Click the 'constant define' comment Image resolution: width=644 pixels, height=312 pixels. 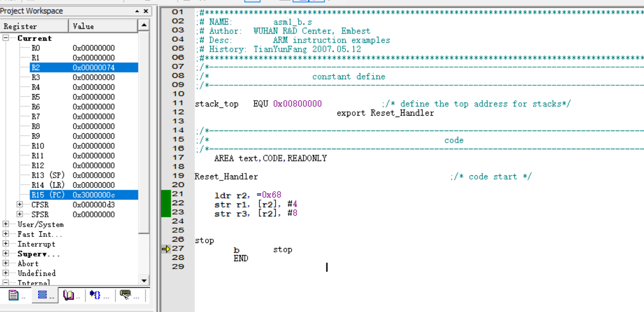pyautogui.click(x=349, y=77)
